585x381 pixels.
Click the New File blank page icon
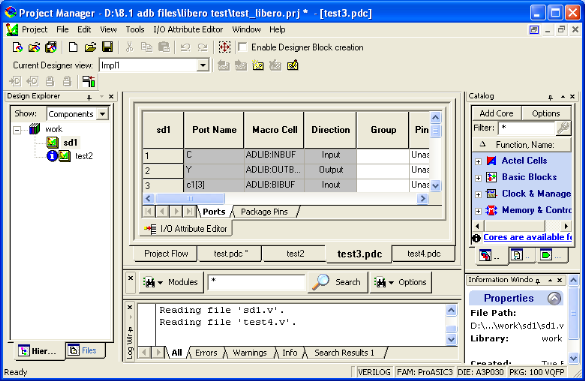pos(73,47)
